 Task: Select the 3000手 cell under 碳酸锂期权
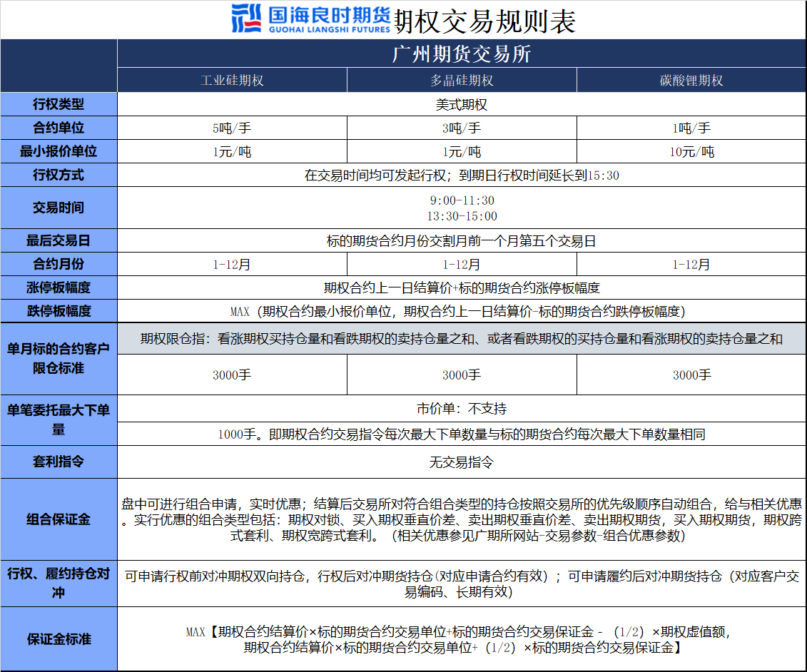click(x=691, y=375)
